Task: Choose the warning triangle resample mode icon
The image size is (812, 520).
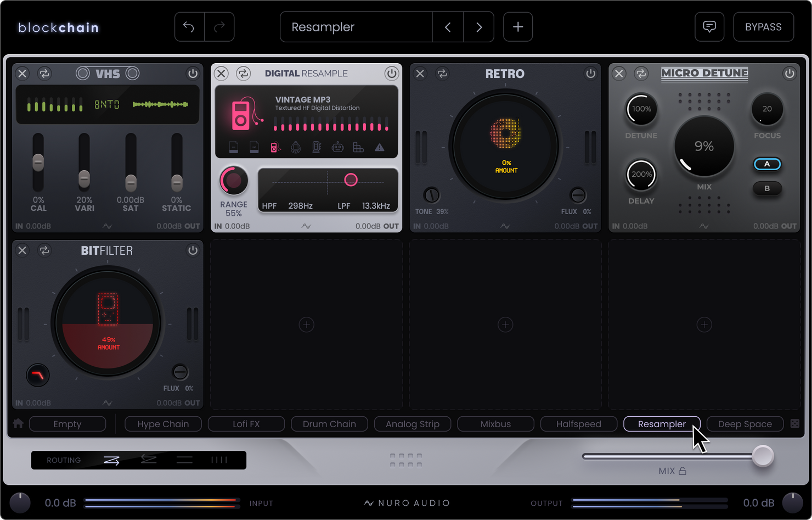Action: (379, 147)
